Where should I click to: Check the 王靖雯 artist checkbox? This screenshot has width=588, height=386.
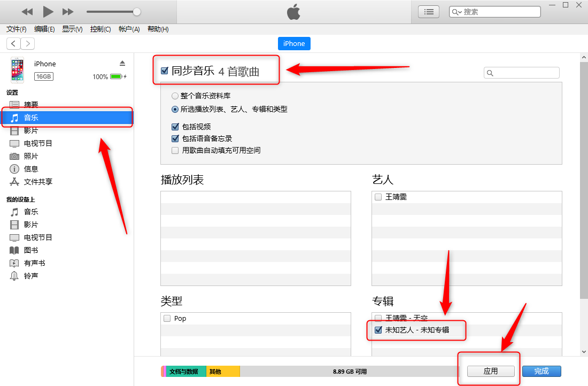[378, 197]
